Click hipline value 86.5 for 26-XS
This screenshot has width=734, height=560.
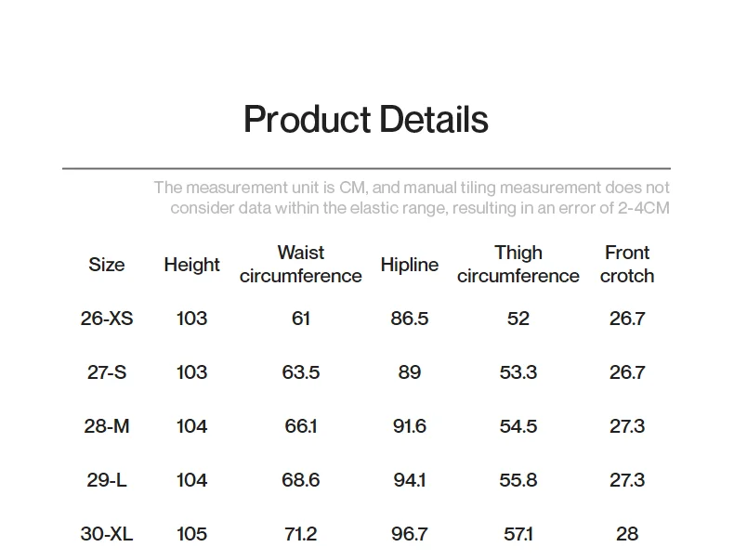point(409,319)
